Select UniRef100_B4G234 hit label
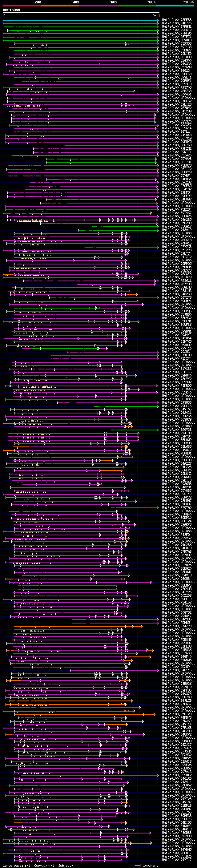The image size is (197, 868). [177, 71]
